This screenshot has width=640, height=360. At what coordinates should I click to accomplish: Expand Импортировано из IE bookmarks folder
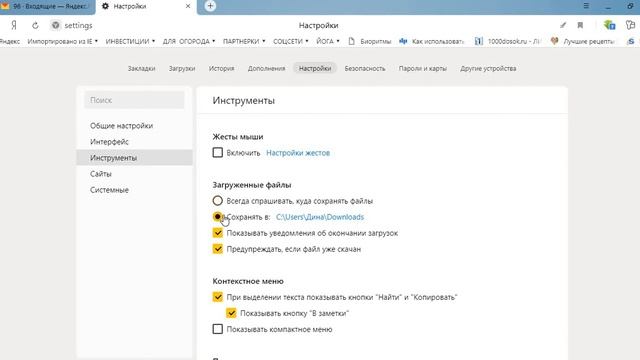pos(62,41)
